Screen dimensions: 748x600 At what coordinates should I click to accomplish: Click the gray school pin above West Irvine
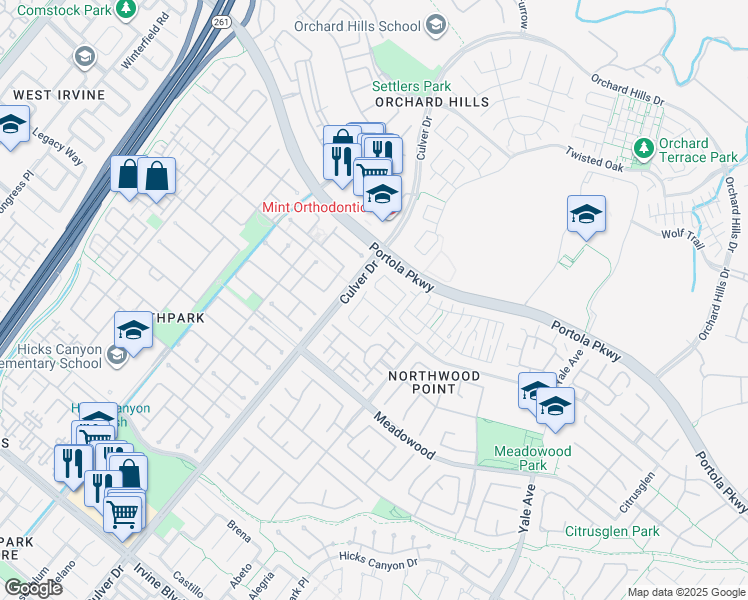(85, 57)
